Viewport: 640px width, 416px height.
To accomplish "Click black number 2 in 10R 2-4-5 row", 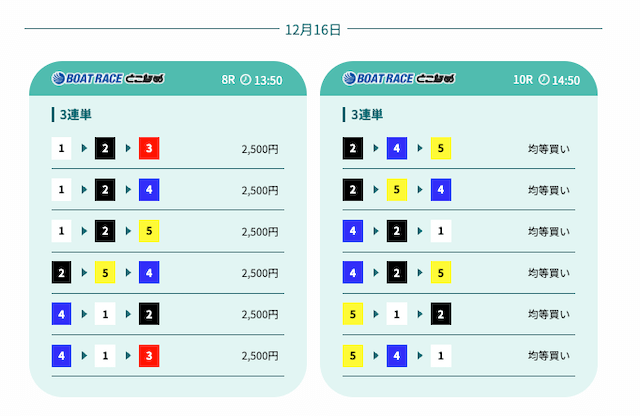I will 353,149.
